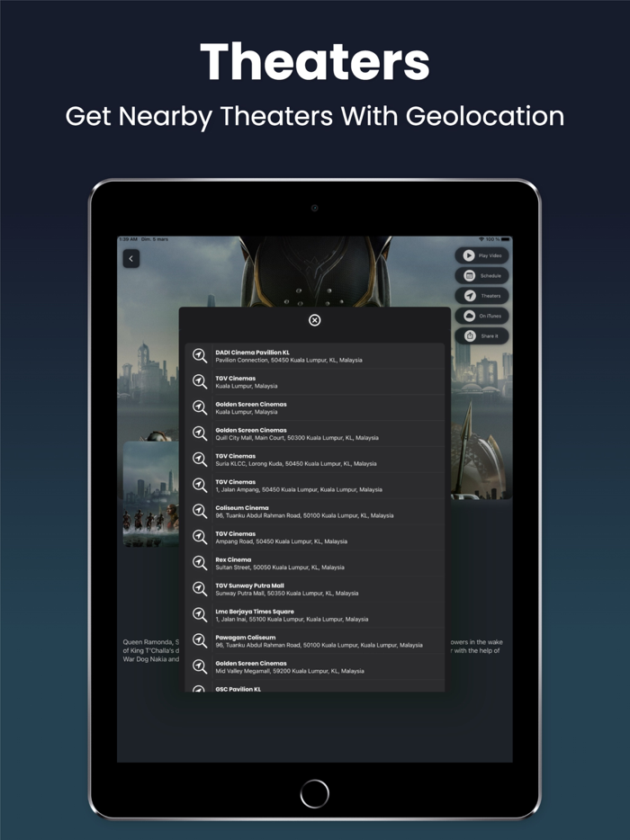630x840 pixels.
Task: Select the Theaters button
Action: pos(482,296)
